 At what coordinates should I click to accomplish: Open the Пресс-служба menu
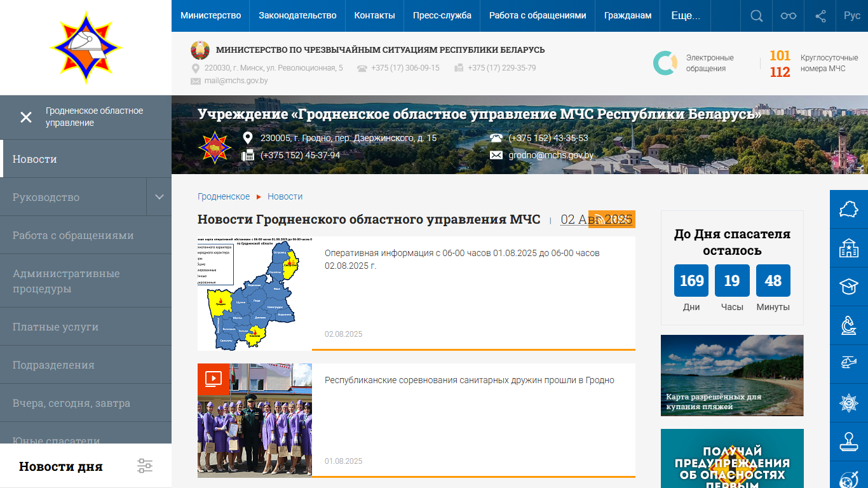(442, 16)
